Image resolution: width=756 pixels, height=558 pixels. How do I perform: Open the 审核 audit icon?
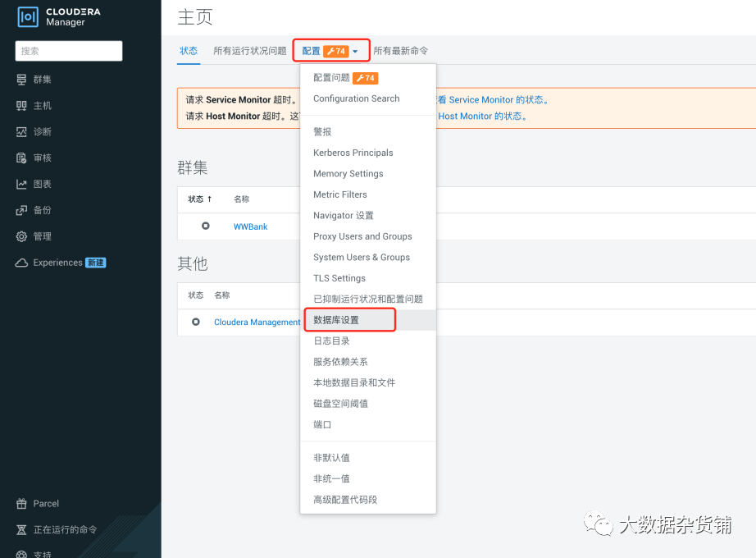pyautogui.click(x=21, y=158)
